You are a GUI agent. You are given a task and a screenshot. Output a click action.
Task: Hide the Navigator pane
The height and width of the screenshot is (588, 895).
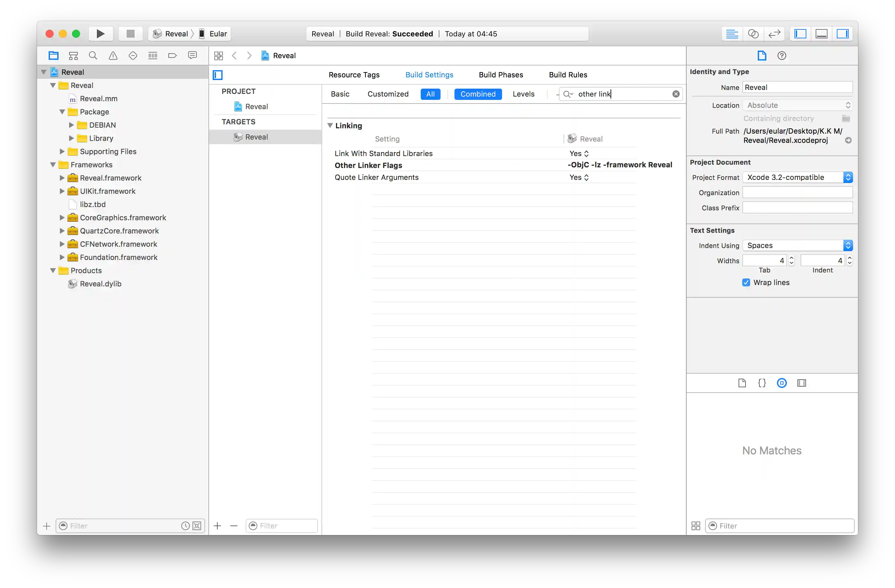pos(800,34)
